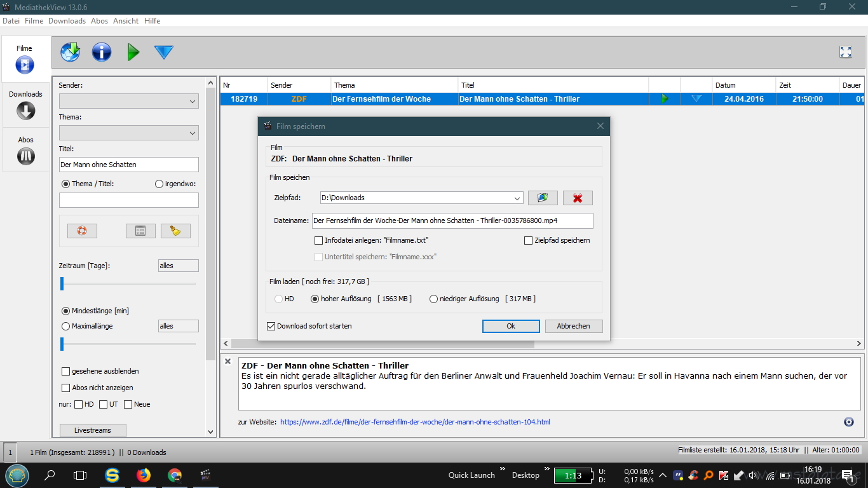868x488 pixels.
Task: Expand the Zielpfad dropdown
Action: tap(517, 198)
